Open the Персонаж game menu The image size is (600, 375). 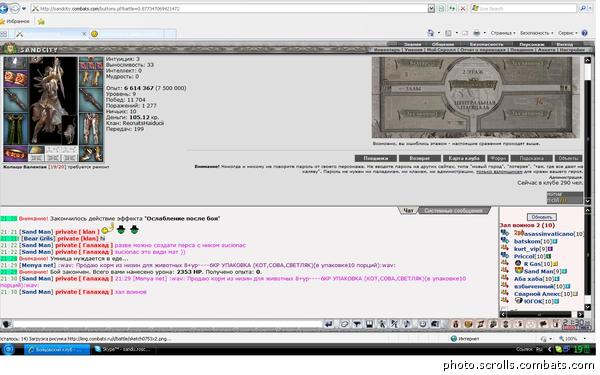(x=531, y=44)
